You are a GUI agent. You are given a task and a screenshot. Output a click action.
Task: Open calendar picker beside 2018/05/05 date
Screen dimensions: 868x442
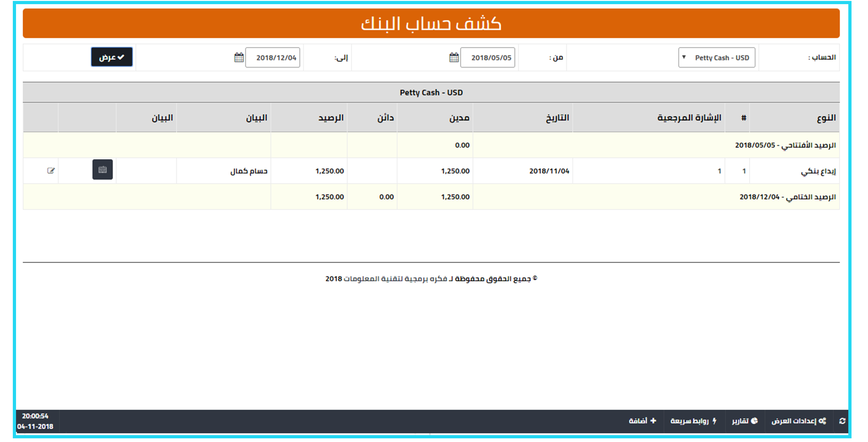point(453,58)
